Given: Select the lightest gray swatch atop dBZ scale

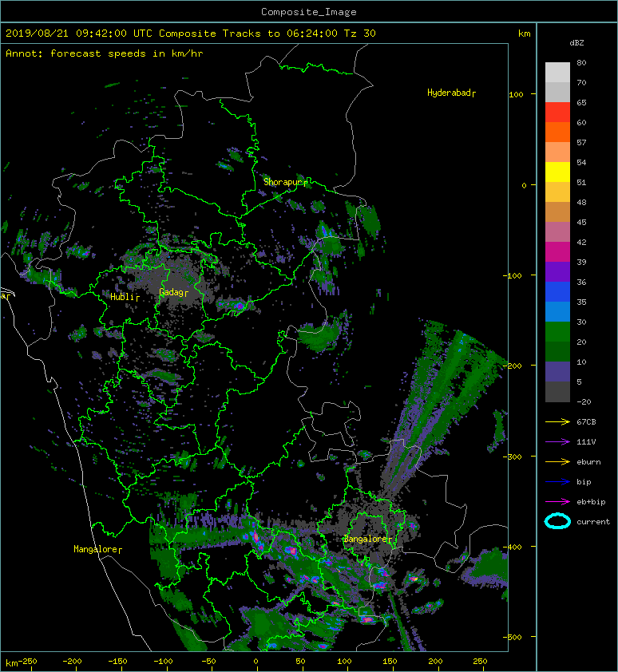Looking at the screenshot, I should [557, 73].
